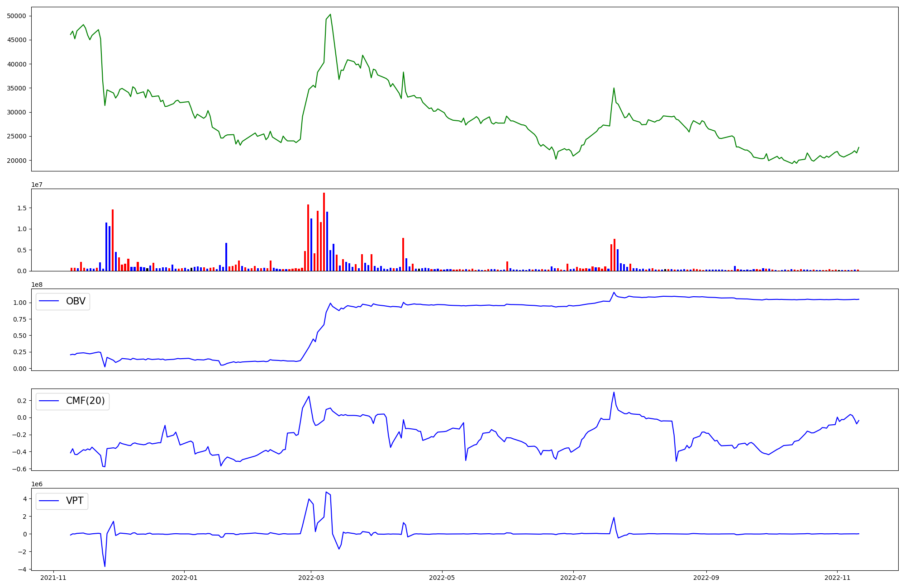Image resolution: width=905 pixels, height=588 pixels.
Task: Click the 1.00 tick on the OBV axis
Action: (x=20, y=303)
